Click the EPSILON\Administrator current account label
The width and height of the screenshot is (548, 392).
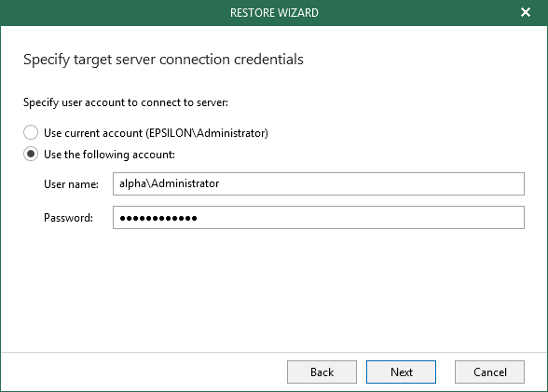tap(156, 133)
